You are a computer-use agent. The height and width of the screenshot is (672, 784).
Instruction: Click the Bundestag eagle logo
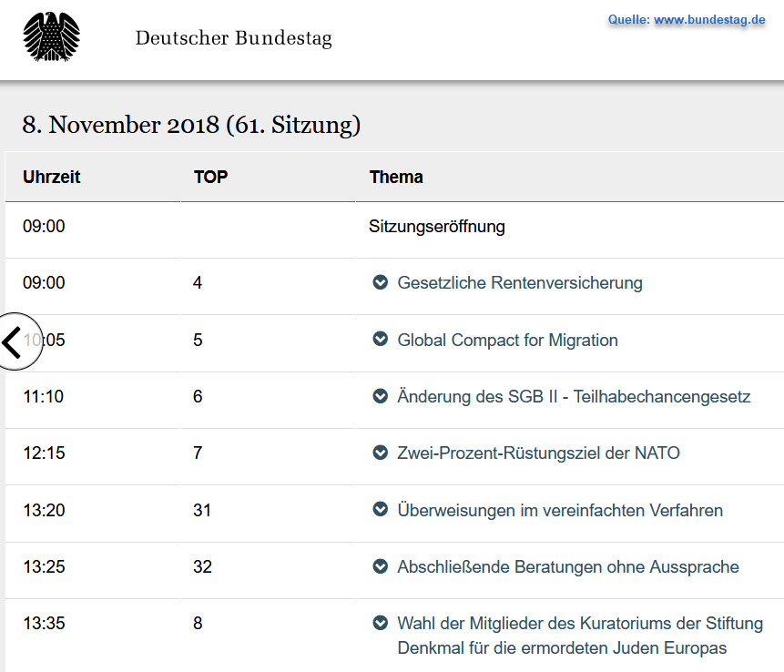click(51, 38)
